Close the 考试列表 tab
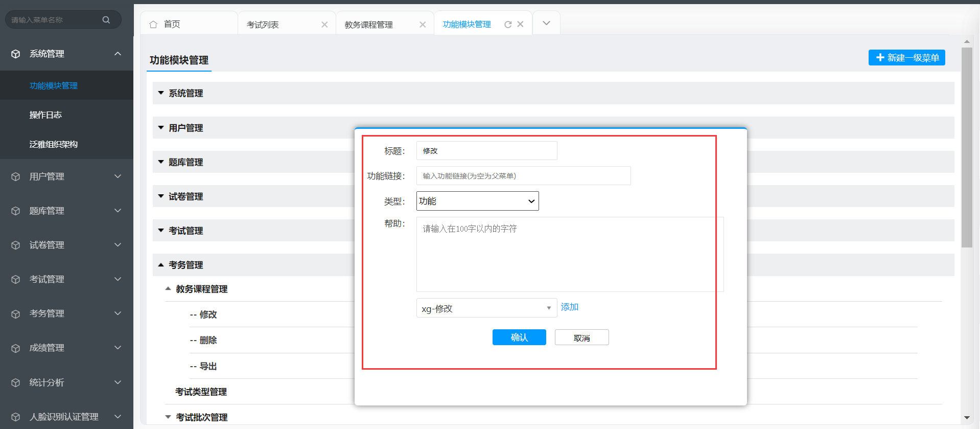Image resolution: width=980 pixels, height=429 pixels. 324,25
